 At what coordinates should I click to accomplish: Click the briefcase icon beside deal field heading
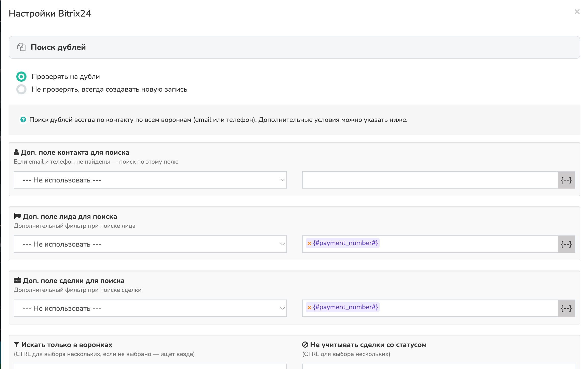point(17,280)
